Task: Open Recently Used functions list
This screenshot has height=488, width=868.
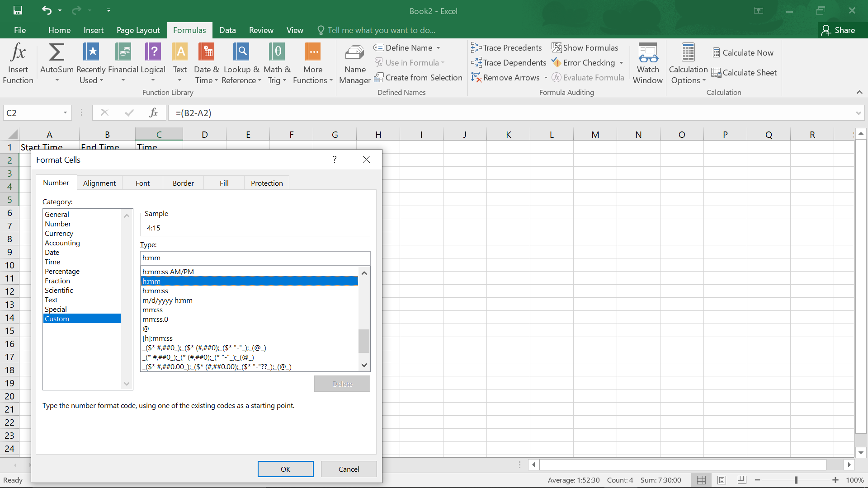Action: 91,63
